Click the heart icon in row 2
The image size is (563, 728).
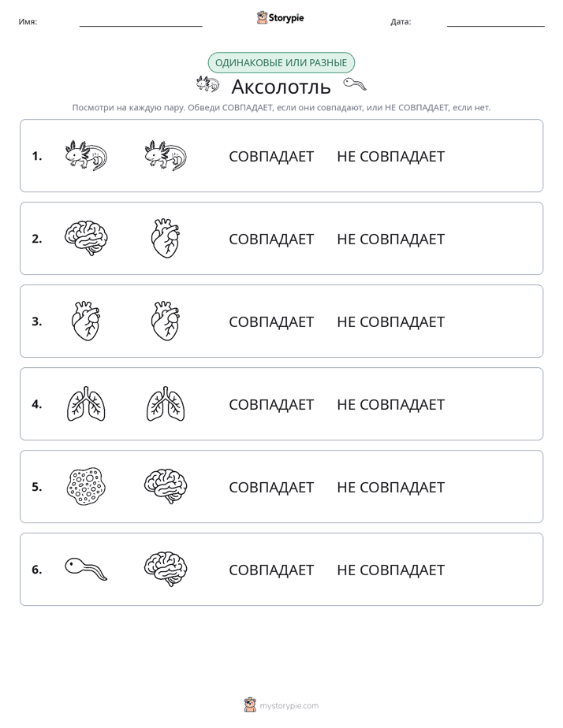166,238
